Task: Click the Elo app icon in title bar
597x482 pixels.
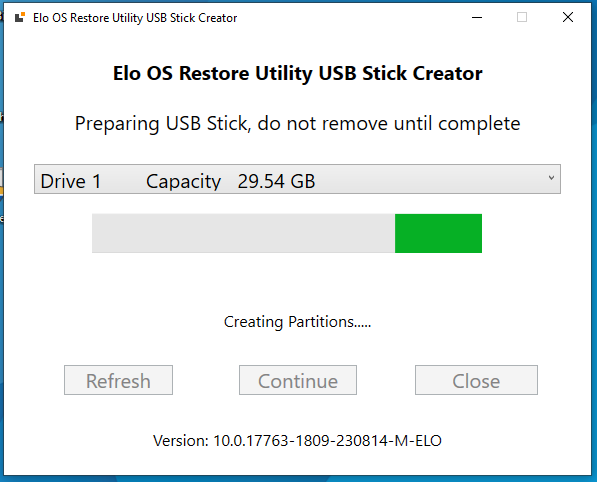Action: pyautogui.click(x=19, y=18)
